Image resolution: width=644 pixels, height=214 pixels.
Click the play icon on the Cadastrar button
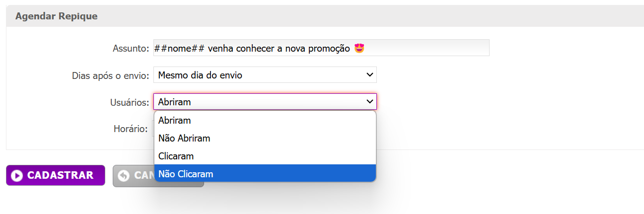pyautogui.click(x=17, y=176)
